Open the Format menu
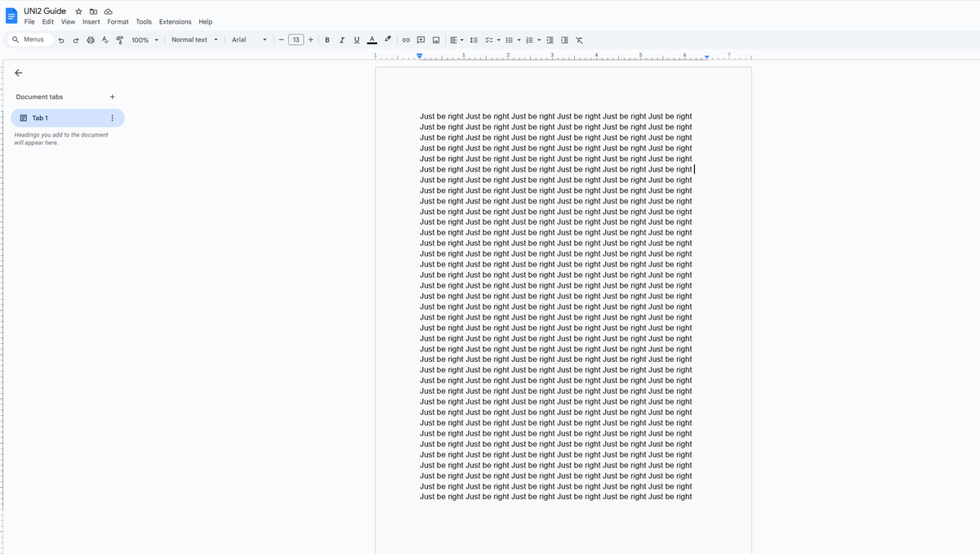Image resolution: width=980 pixels, height=554 pixels. click(118, 22)
